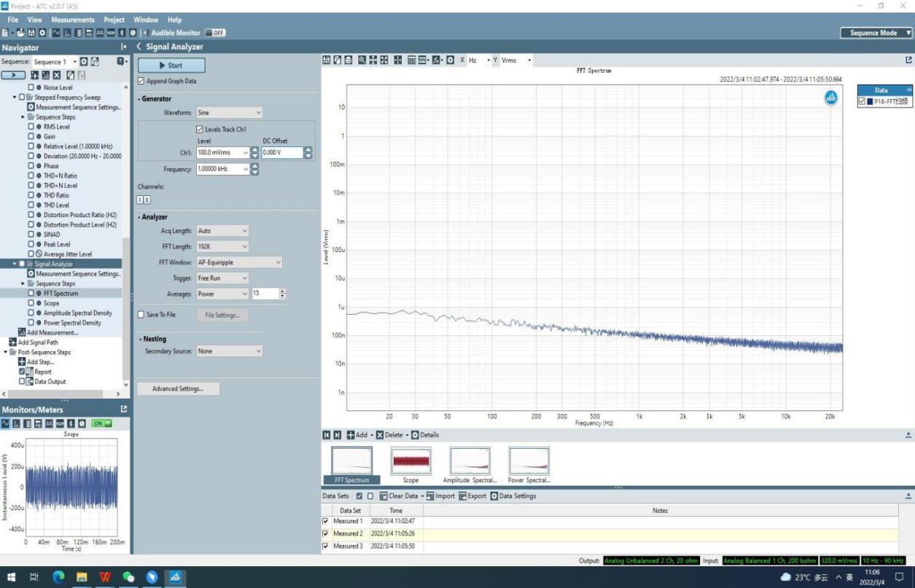The height and width of the screenshot is (588, 915).
Task: Open the Sequence 1 settings gear
Action: tap(83, 62)
